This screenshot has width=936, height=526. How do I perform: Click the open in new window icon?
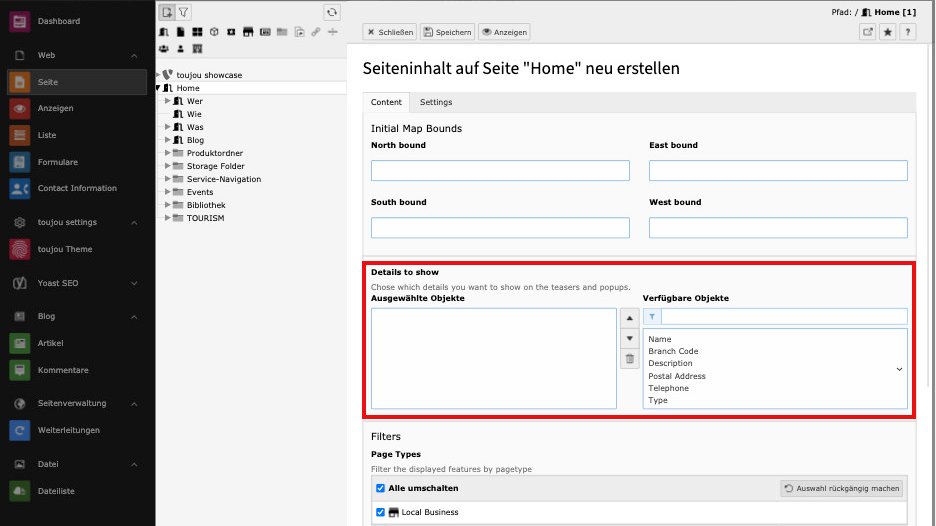[x=867, y=32]
